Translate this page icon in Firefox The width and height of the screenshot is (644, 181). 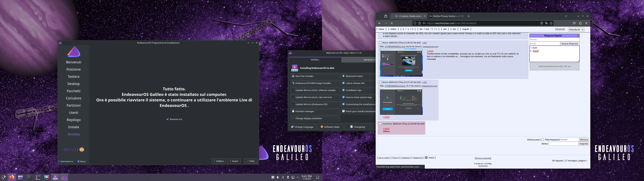coord(546,23)
